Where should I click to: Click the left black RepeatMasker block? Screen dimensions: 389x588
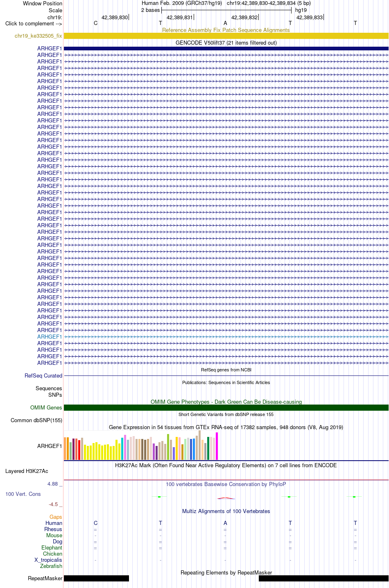click(x=96, y=578)
